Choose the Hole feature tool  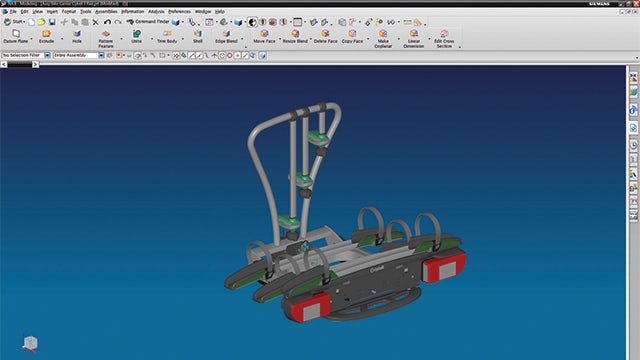click(x=77, y=36)
